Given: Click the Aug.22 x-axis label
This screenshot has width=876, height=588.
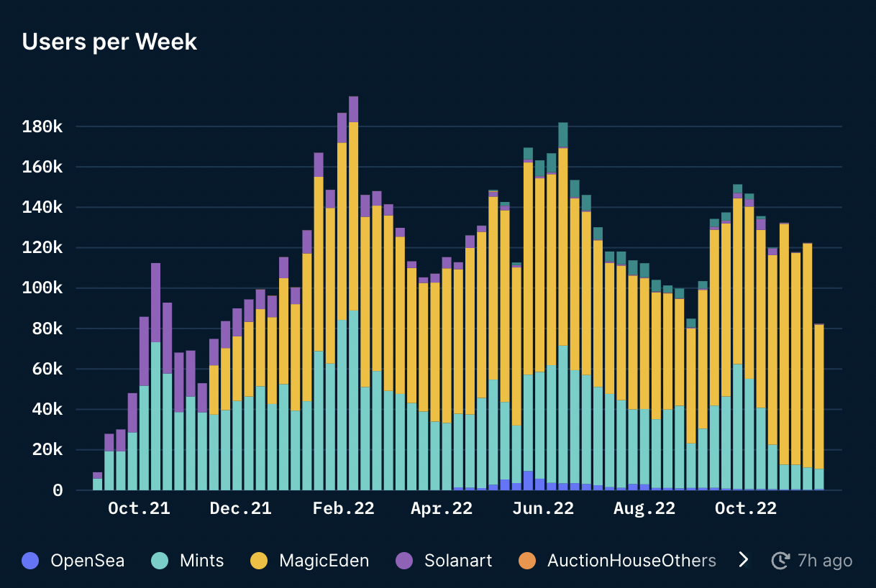Looking at the screenshot, I should [x=644, y=508].
